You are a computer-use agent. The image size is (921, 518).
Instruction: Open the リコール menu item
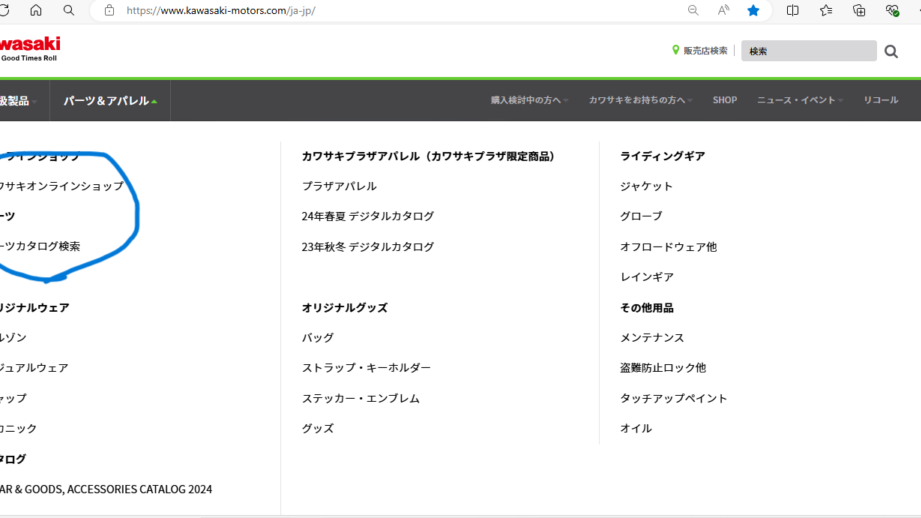click(x=880, y=100)
